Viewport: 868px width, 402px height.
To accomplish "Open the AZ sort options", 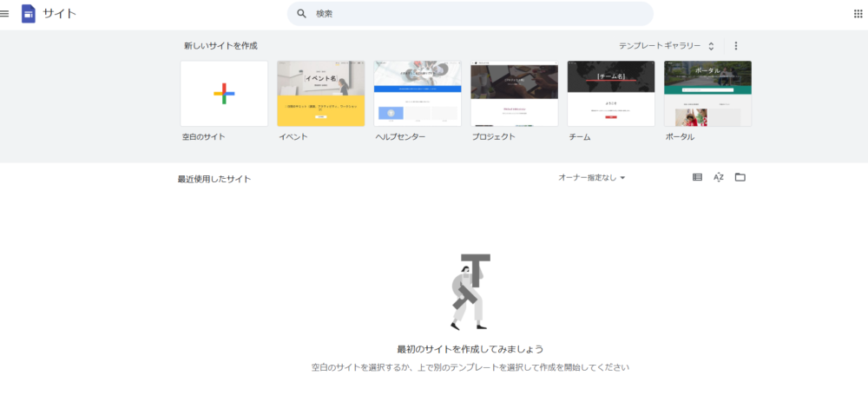I will pos(719,177).
